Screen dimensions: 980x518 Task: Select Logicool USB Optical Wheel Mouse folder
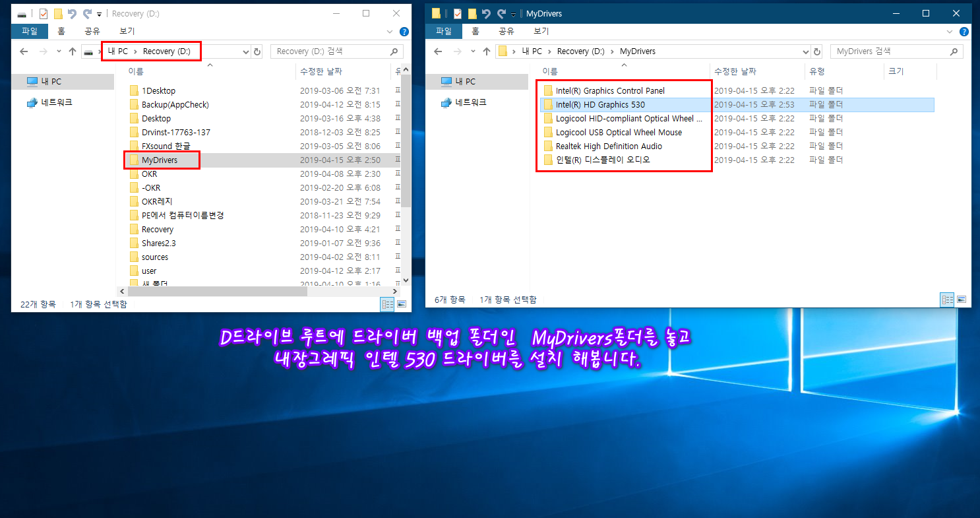pos(613,133)
